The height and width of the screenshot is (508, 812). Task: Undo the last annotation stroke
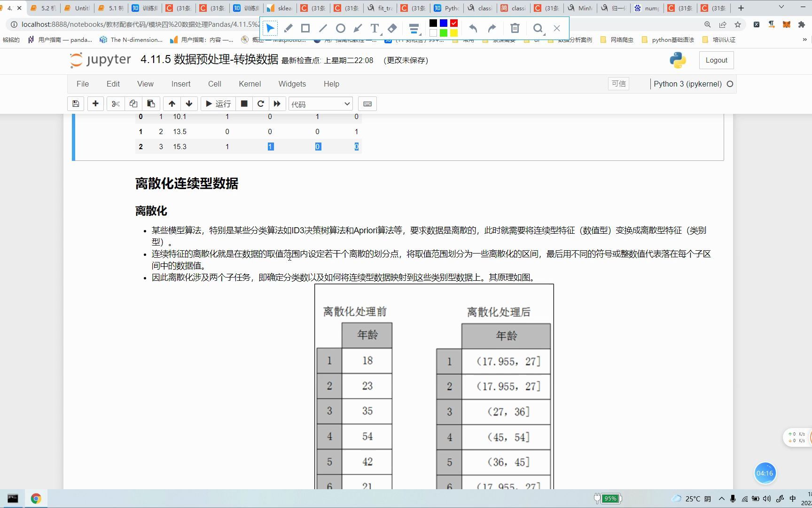[473, 28]
